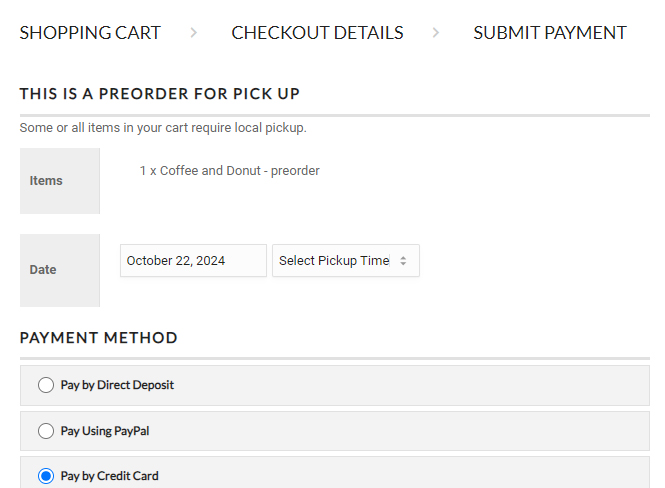Click the arrow after Checkout Details breadcrumb
Image resolution: width=665 pixels, height=488 pixels.
436,33
